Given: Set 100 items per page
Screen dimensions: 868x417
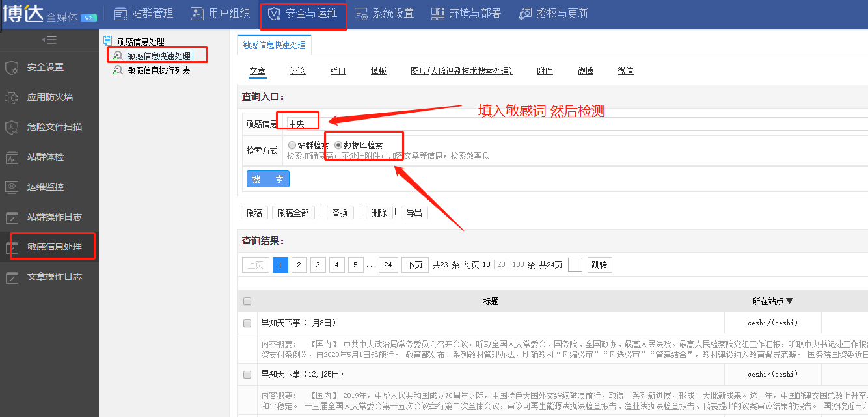Looking at the screenshot, I should coord(518,265).
